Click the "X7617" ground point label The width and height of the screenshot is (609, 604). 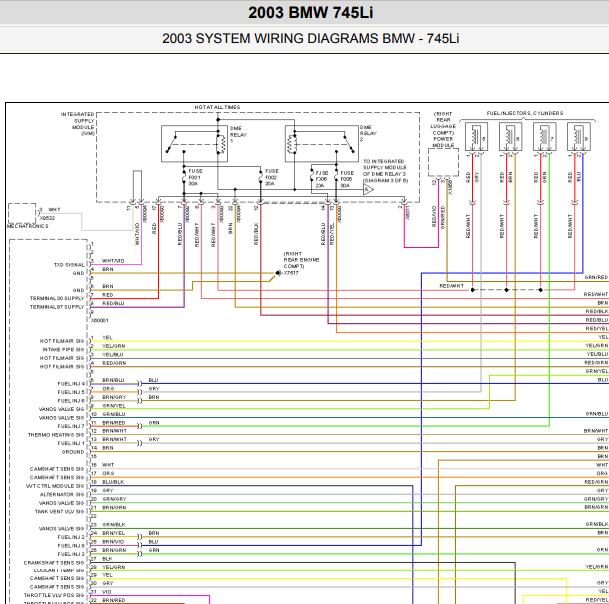[x=291, y=273]
